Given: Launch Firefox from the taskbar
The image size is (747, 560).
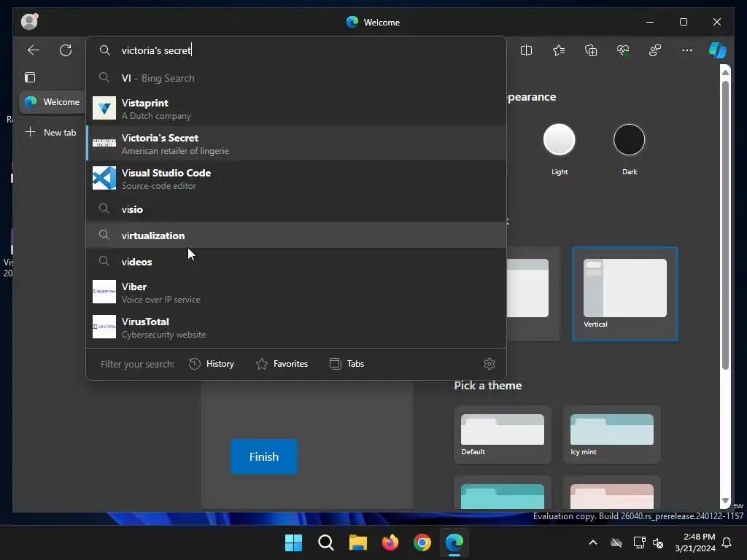Looking at the screenshot, I should (390, 542).
